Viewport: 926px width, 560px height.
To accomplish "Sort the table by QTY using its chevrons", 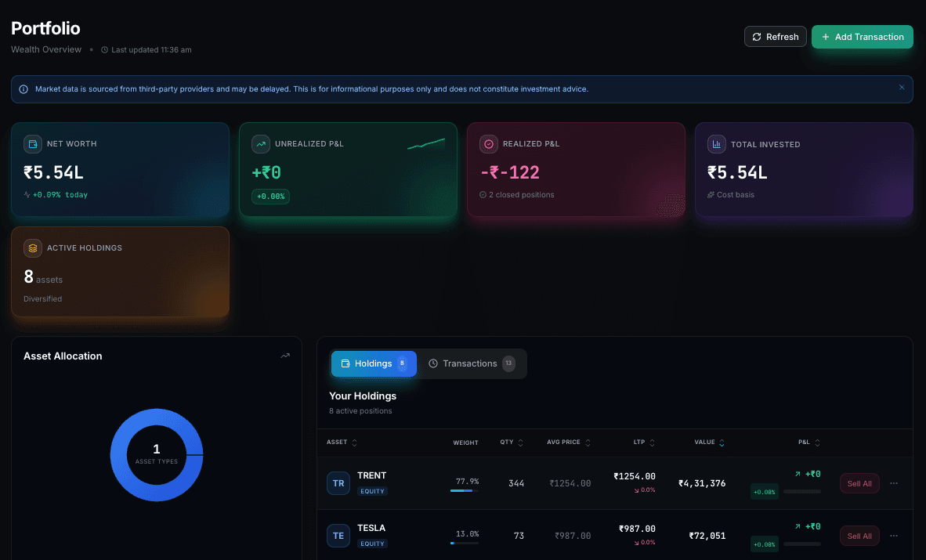I will pyautogui.click(x=521, y=442).
